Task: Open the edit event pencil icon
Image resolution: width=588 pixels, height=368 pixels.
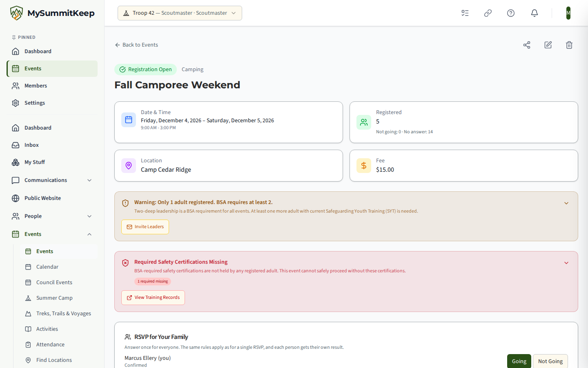Action: tap(548, 45)
